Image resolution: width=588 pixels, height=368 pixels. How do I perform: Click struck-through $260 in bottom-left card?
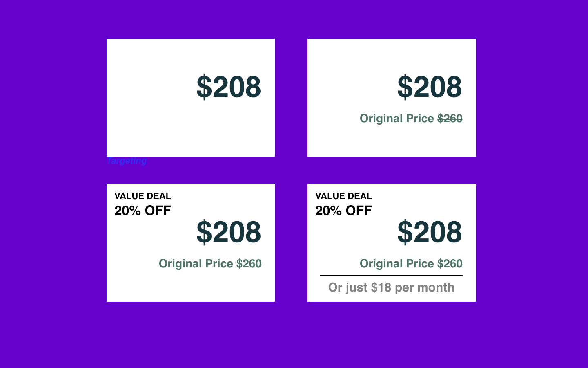point(249,264)
